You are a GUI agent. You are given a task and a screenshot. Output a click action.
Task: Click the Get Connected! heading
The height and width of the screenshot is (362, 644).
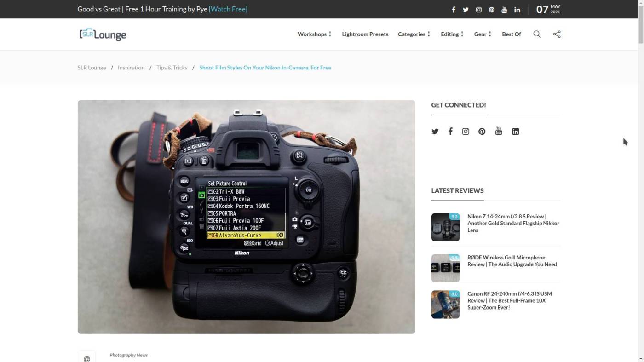pos(459,105)
